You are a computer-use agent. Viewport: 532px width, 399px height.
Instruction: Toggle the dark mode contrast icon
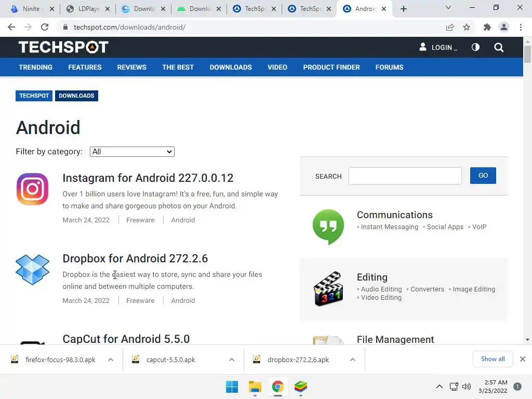475,47
